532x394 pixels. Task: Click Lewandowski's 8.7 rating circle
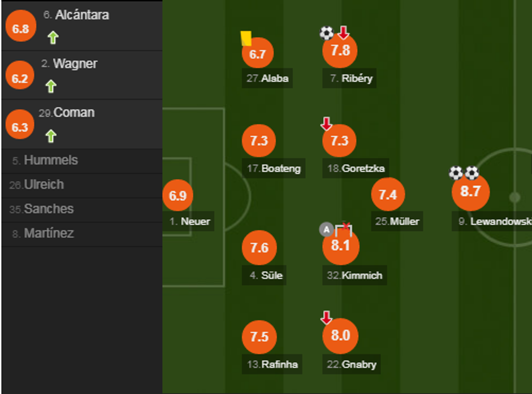(x=471, y=192)
